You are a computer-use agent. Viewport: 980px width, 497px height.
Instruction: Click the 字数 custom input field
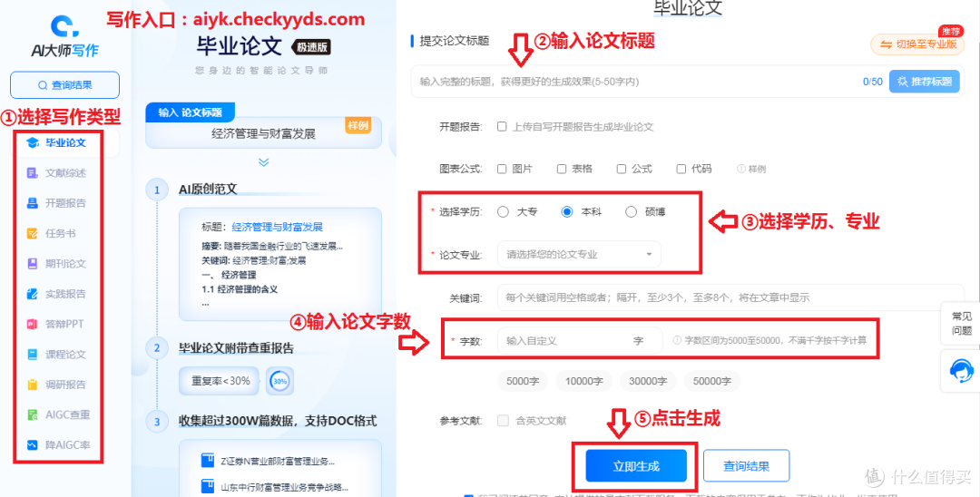579,341
